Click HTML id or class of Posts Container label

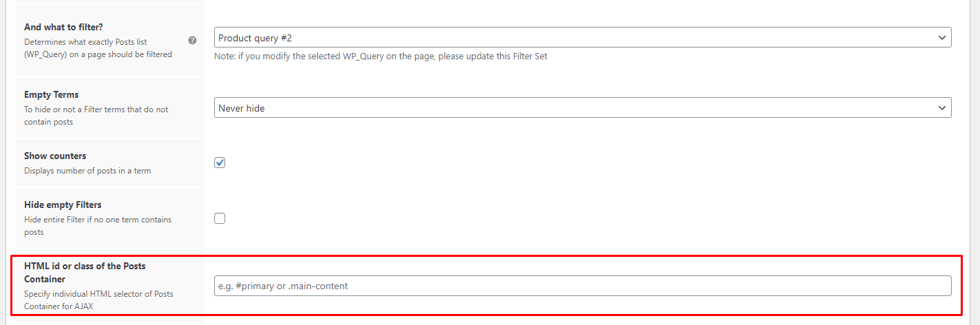coord(85,272)
